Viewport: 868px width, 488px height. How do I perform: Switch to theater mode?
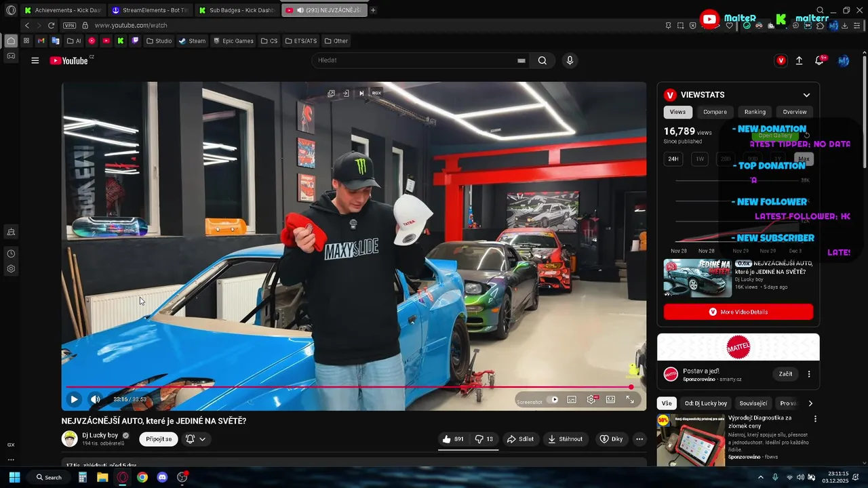[610, 400]
